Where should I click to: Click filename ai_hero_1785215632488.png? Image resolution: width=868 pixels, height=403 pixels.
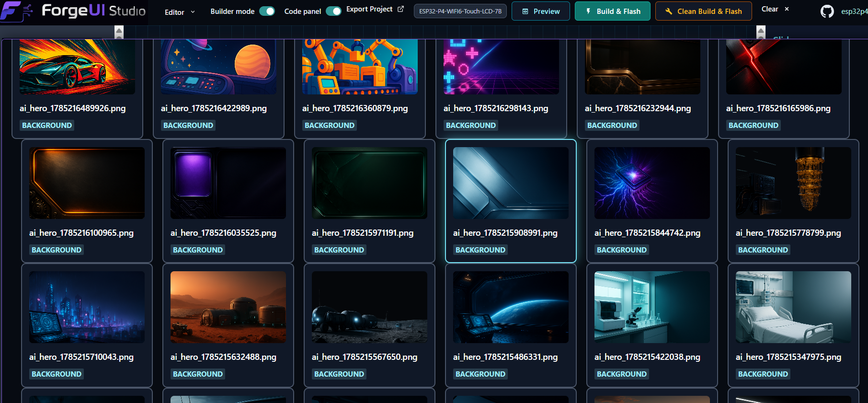223,357
